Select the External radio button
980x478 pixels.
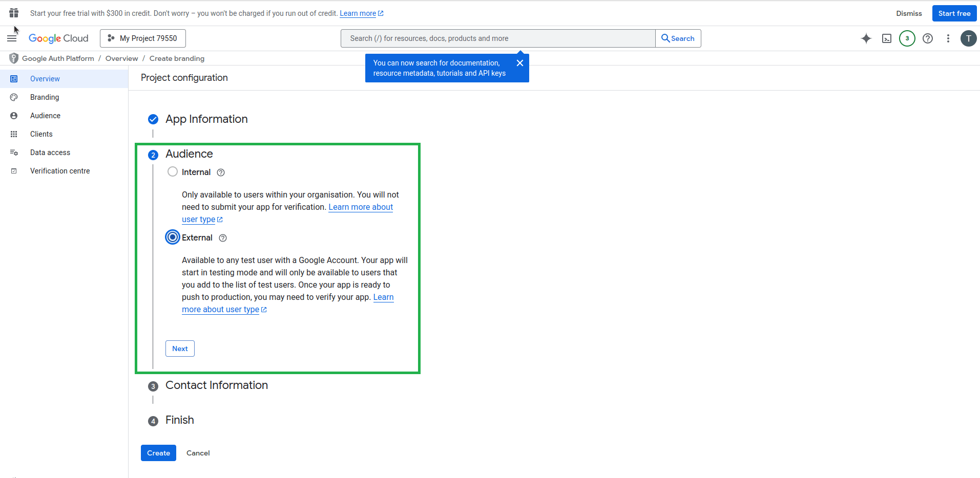pos(173,237)
